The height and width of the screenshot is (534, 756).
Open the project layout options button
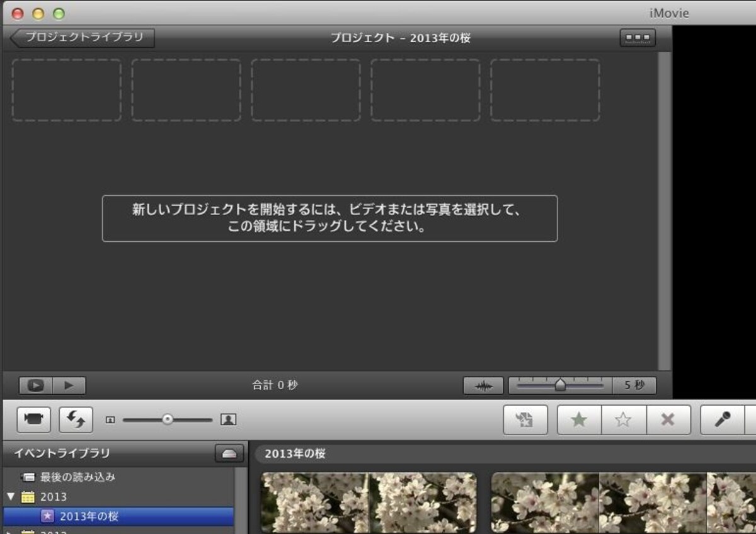click(x=638, y=38)
